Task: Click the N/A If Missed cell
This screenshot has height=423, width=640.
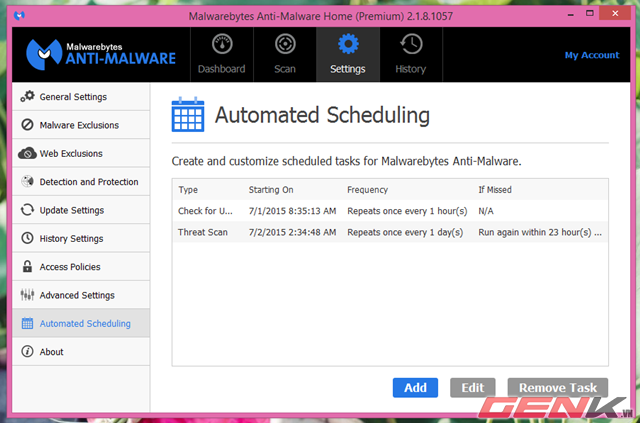Action: point(486,211)
